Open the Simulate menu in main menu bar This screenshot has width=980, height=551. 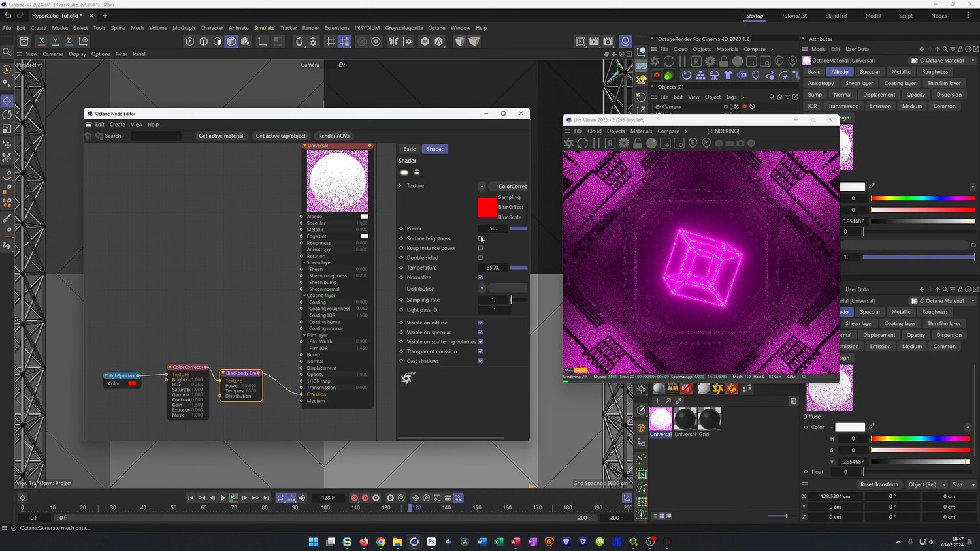pos(264,28)
